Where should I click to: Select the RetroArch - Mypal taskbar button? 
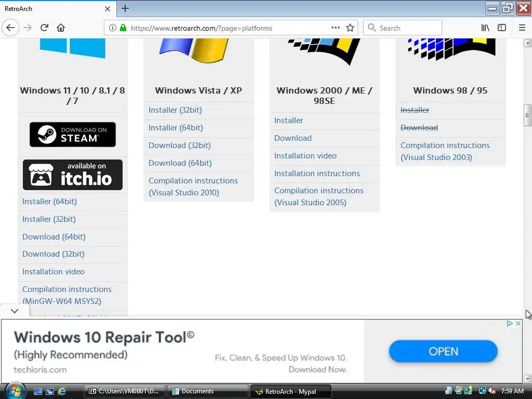coord(291,391)
